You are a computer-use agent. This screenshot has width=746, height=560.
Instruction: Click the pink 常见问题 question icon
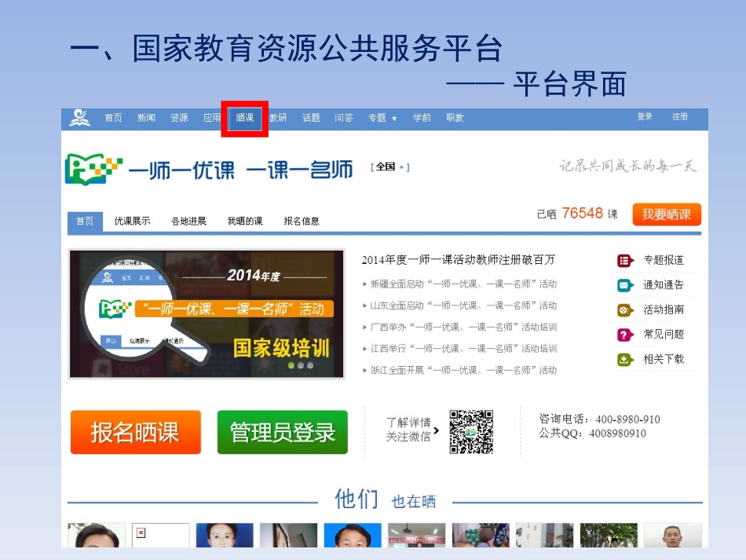click(625, 335)
